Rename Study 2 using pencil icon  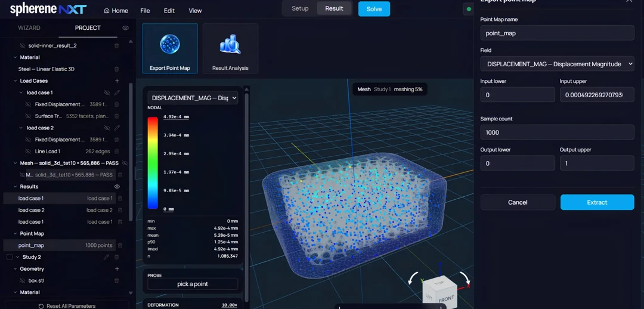click(106, 257)
